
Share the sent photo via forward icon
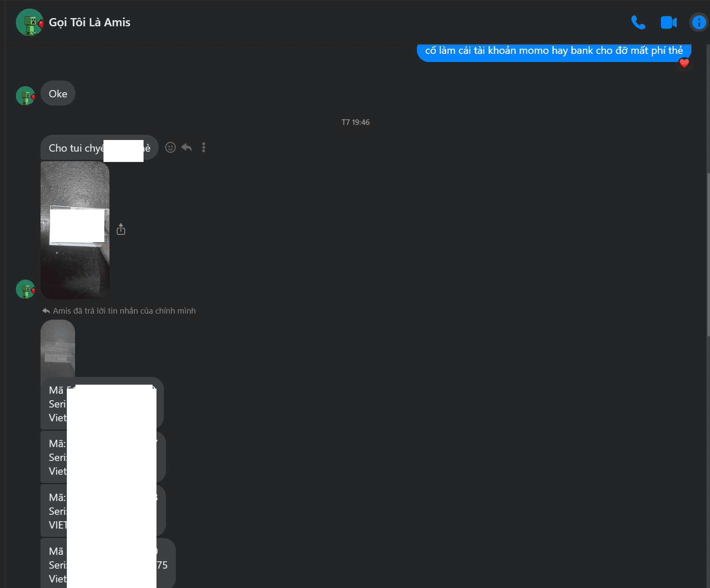pos(121,229)
